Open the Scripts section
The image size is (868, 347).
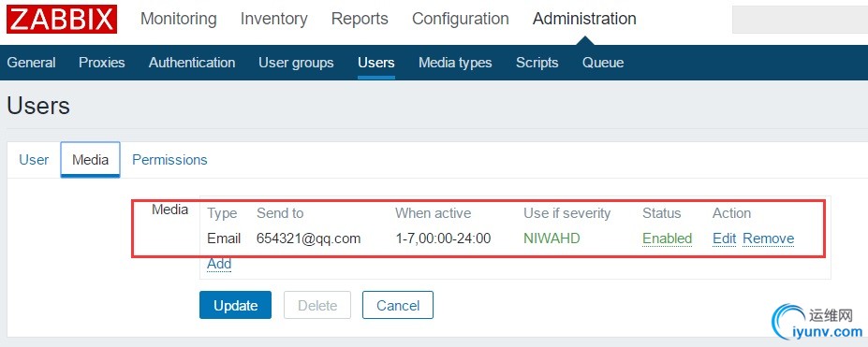click(x=537, y=63)
